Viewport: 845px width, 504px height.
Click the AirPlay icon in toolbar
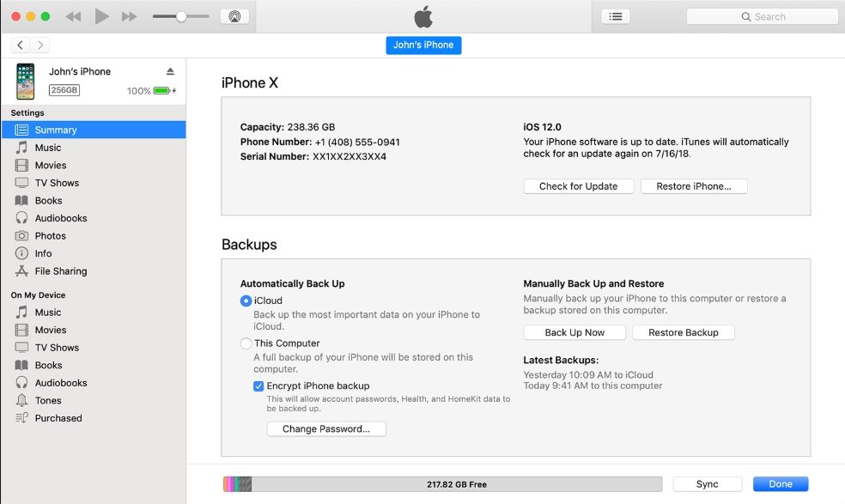coord(230,16)
